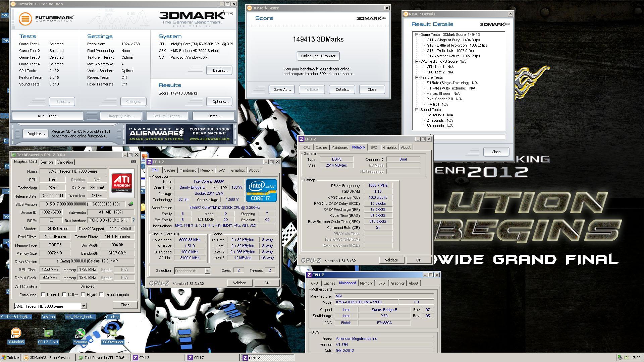
Task: Click the Iniciar start button
Action: 10,358
